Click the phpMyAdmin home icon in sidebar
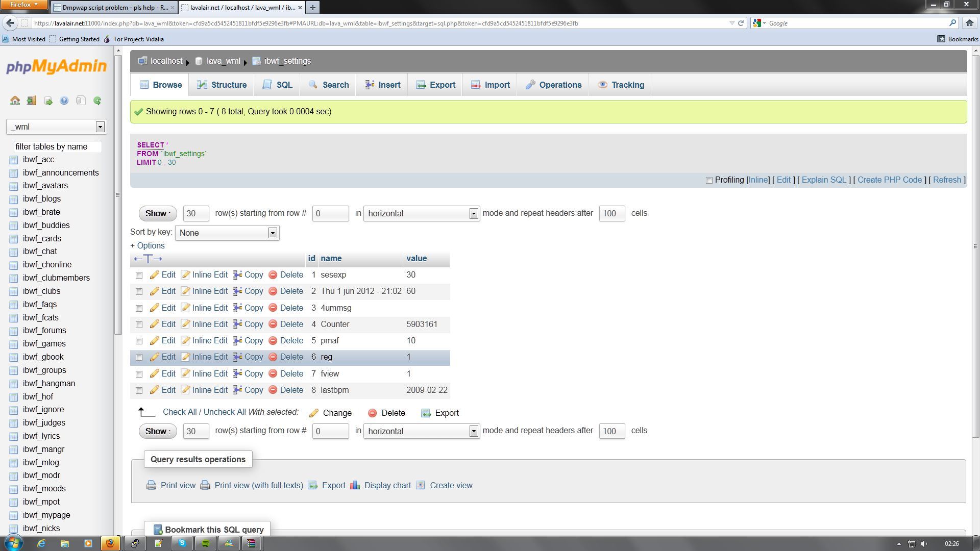980x551 pixels. (x=15, y=101)
